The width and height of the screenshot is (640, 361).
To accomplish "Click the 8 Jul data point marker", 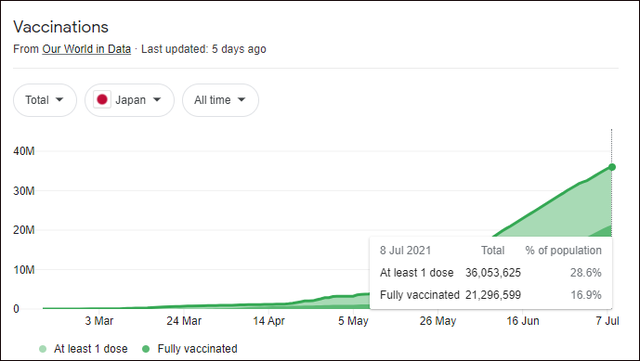I will click(x=612, y=167).
